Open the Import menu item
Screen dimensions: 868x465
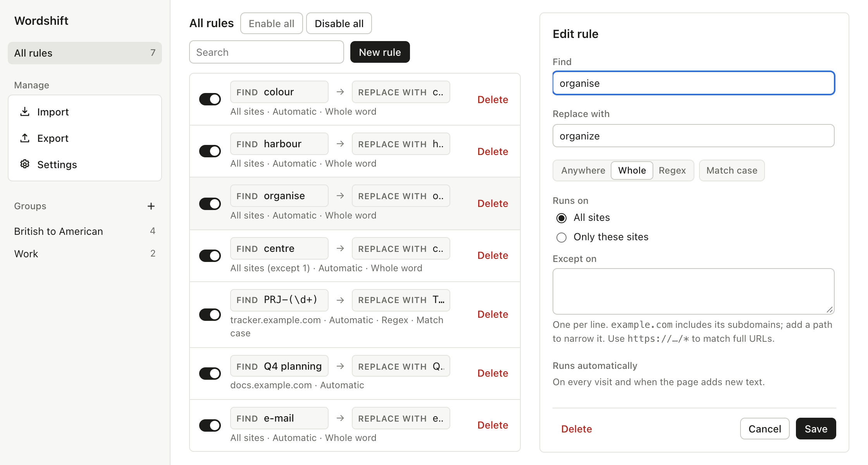click(85, 112)
